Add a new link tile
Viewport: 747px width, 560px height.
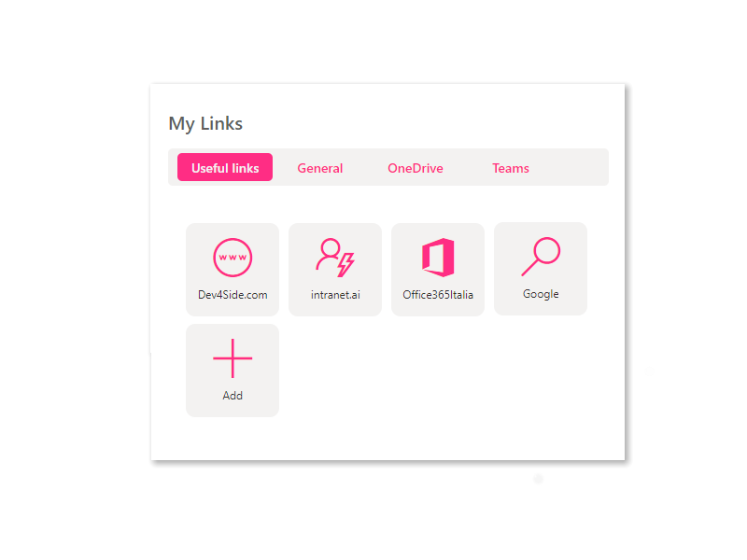click(233, 371)
